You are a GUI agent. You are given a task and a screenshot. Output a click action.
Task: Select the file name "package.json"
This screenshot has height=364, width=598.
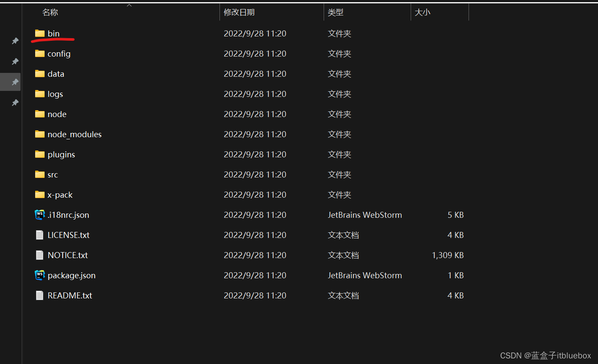pos(72,275)
